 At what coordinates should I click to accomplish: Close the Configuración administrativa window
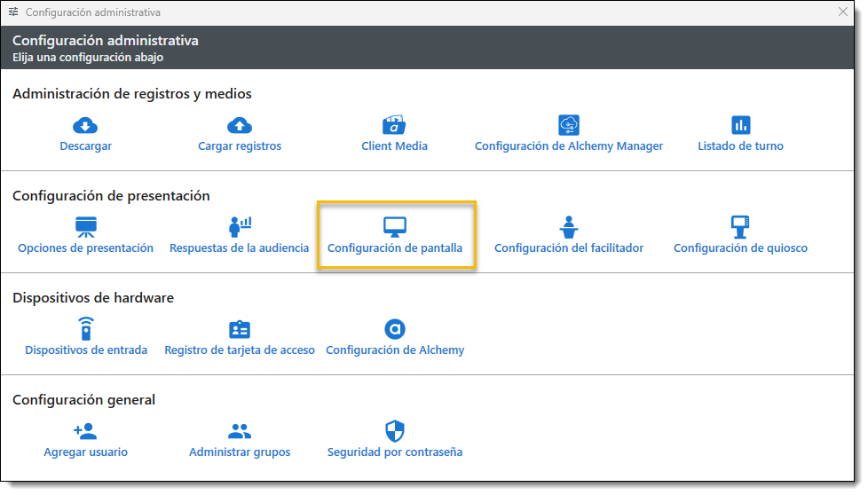(x=843, y=12)
